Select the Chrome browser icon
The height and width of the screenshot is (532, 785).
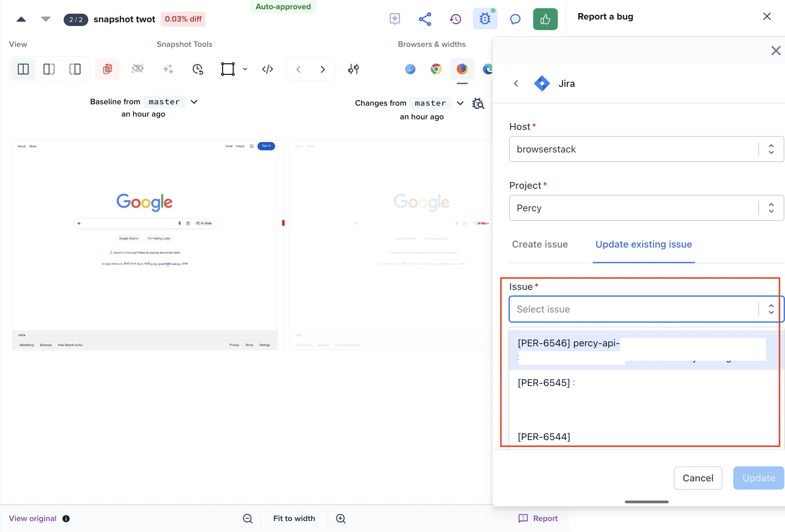[436, 69]
